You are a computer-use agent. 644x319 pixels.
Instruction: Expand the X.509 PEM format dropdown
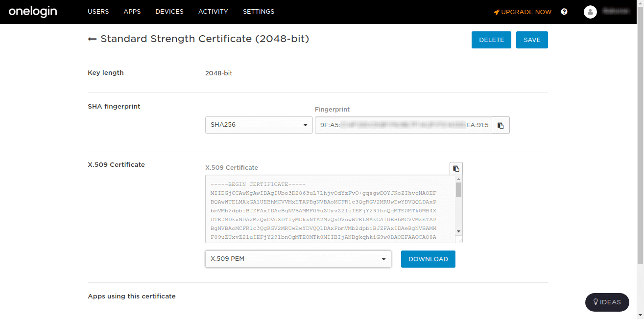[298, 259]
